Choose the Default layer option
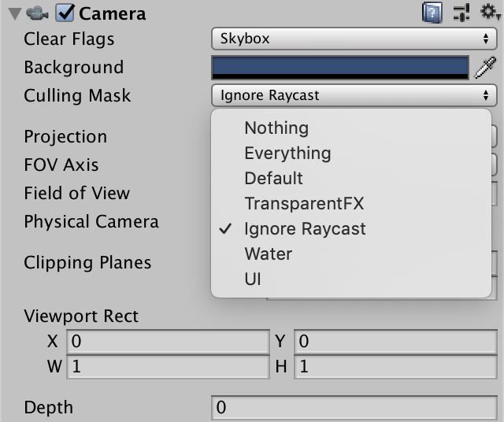 coord(273,178)
